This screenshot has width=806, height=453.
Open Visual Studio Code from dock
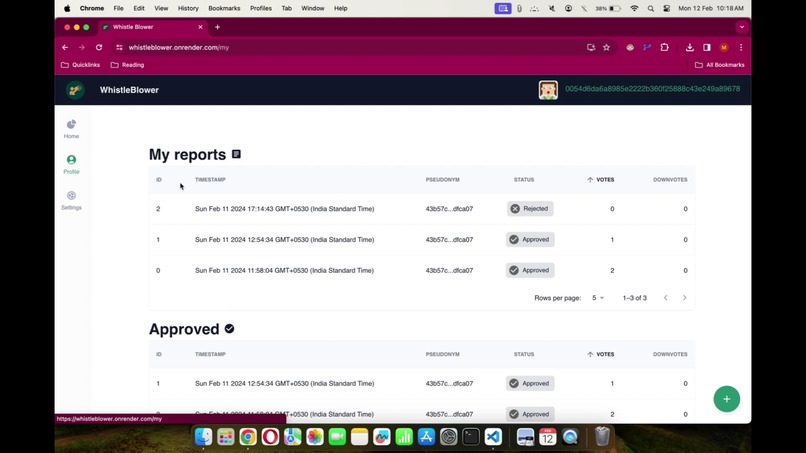pos(493,437)
